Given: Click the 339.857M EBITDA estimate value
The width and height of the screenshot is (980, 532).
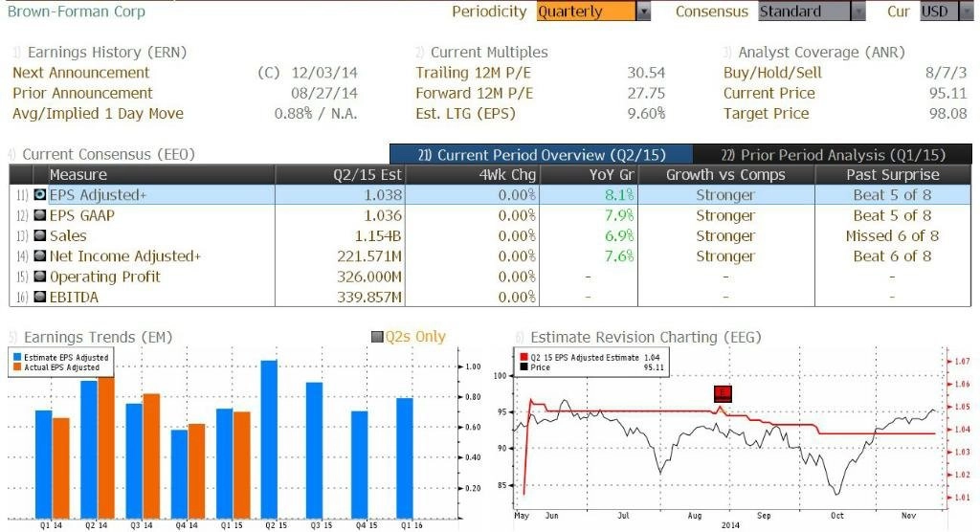Looking at the screenshot, I should [369, 297].
